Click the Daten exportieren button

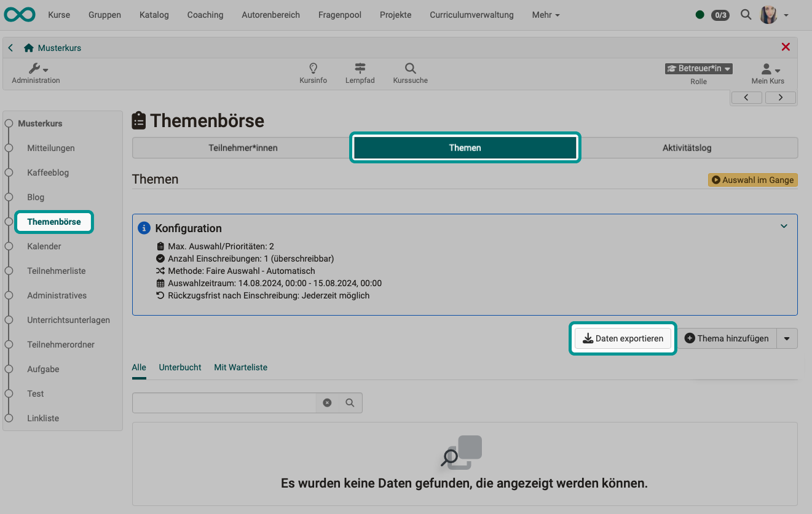pyautogui.click(x=623, y=338)
